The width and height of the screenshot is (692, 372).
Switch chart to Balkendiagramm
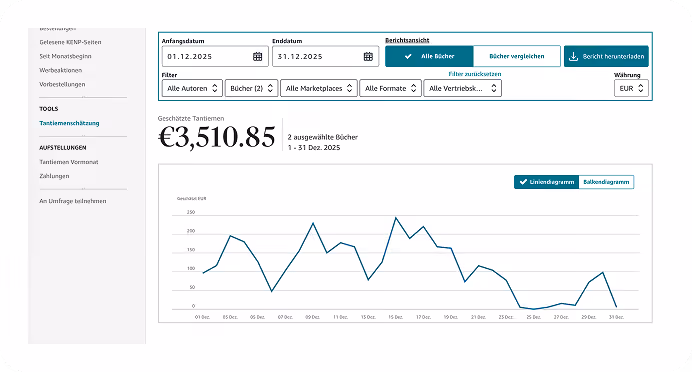606,182
